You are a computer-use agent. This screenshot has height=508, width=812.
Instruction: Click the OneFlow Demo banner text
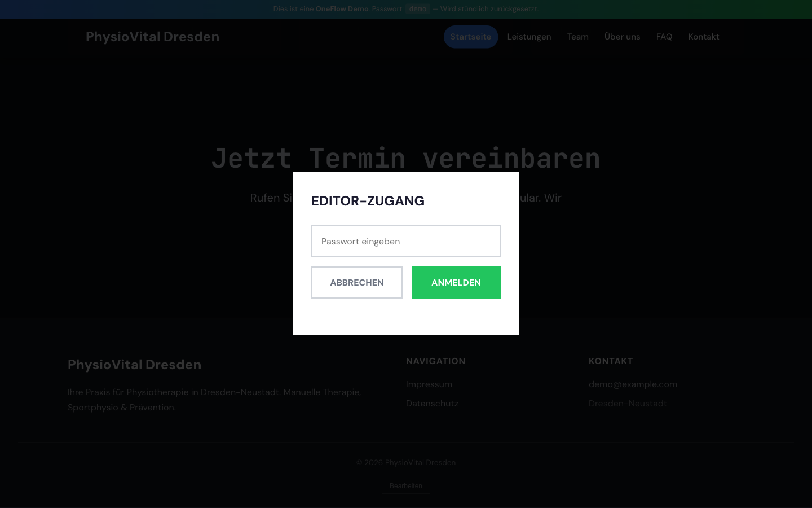tap(342, 9)
